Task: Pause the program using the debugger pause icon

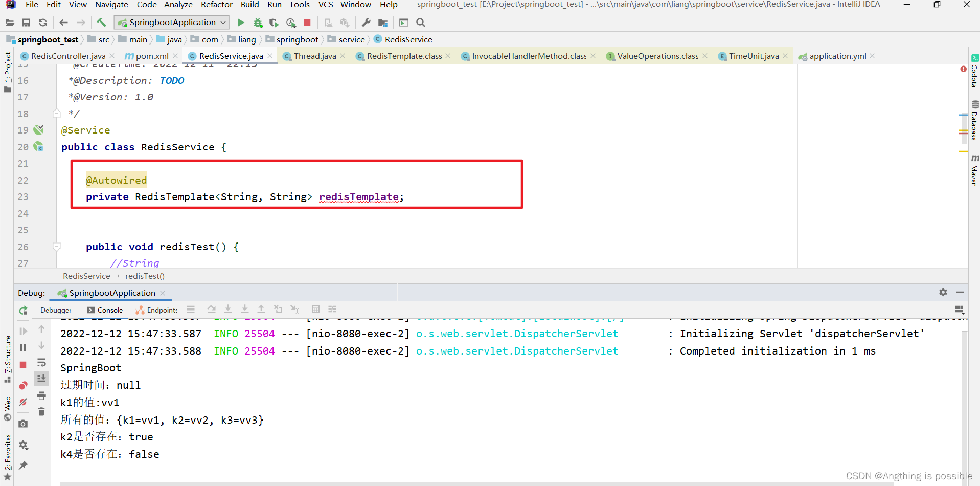Action: click(x=23, y=347)
